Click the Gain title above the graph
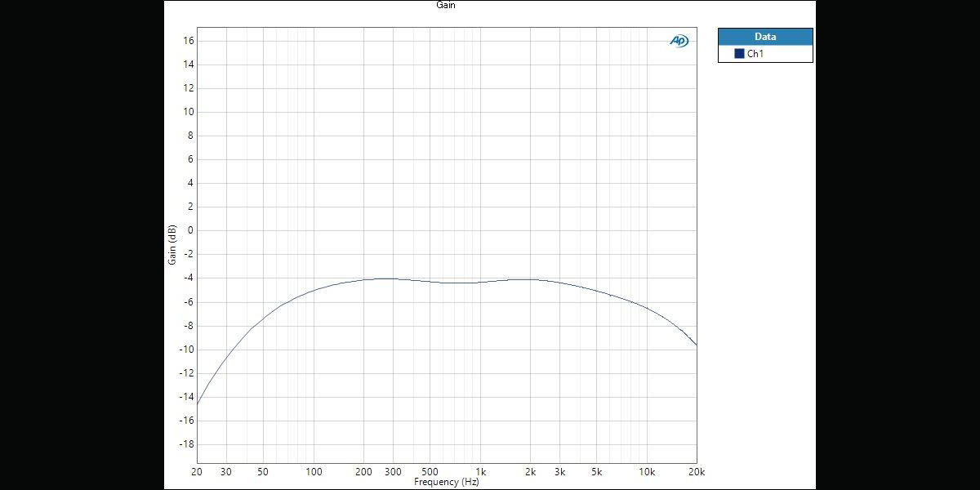 tap(446, 5)
